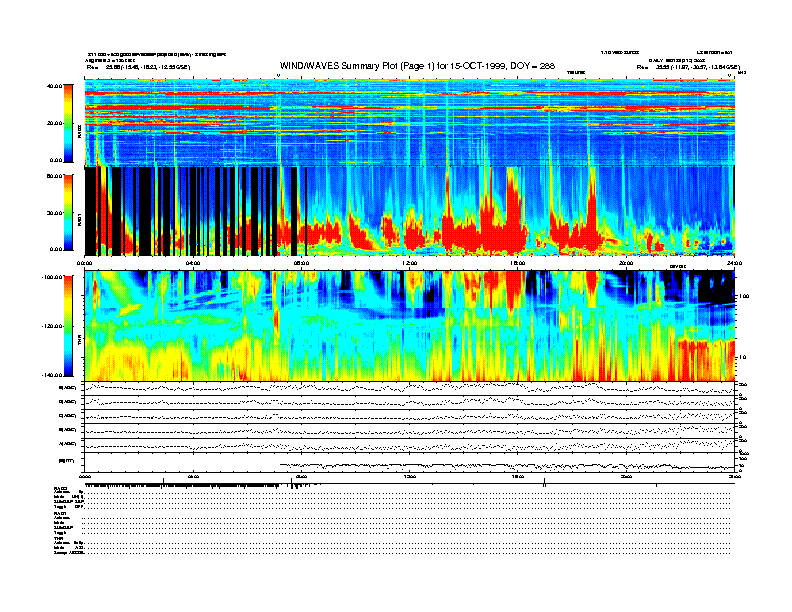Click the RAD2 color scale bar
Image resolution: width=792 pixels, height=612 pixels.
68,123
